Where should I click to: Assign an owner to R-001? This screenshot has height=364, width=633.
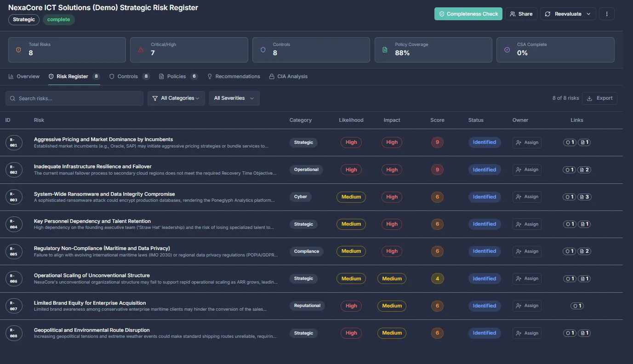pos(527,142)
